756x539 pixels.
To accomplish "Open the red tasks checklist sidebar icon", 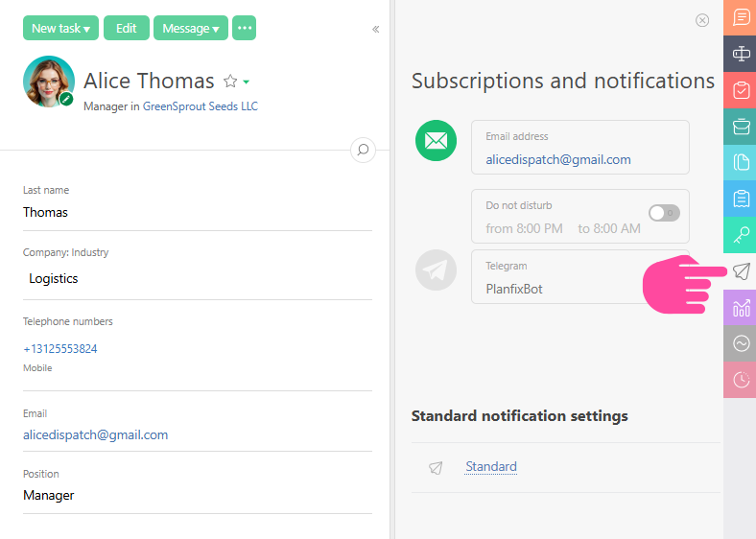I will 741,90.
